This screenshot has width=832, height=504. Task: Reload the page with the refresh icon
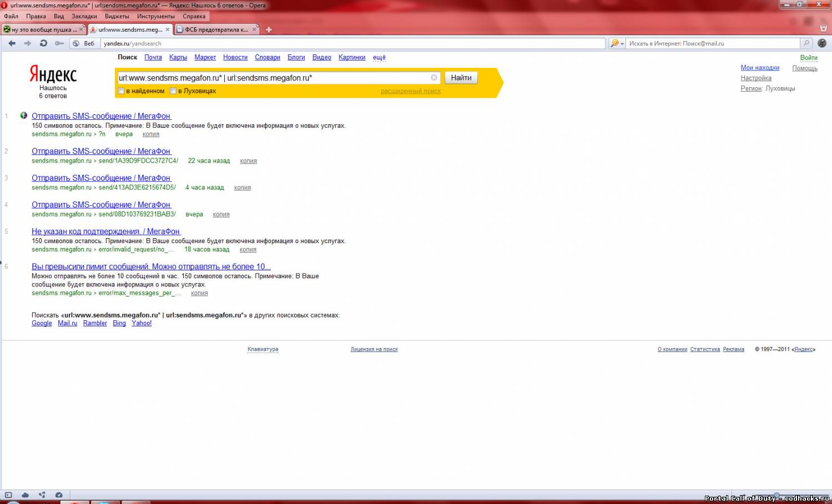pos(43,43)
